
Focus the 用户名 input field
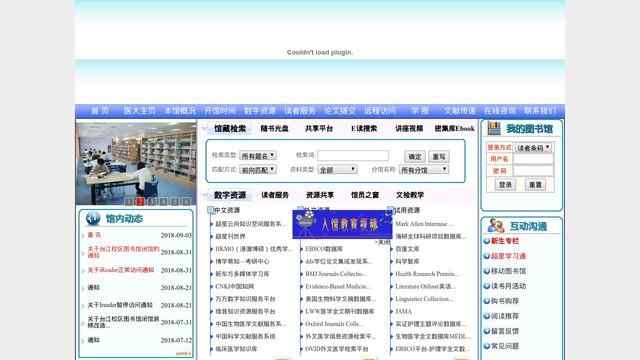(x=533, y=159)
